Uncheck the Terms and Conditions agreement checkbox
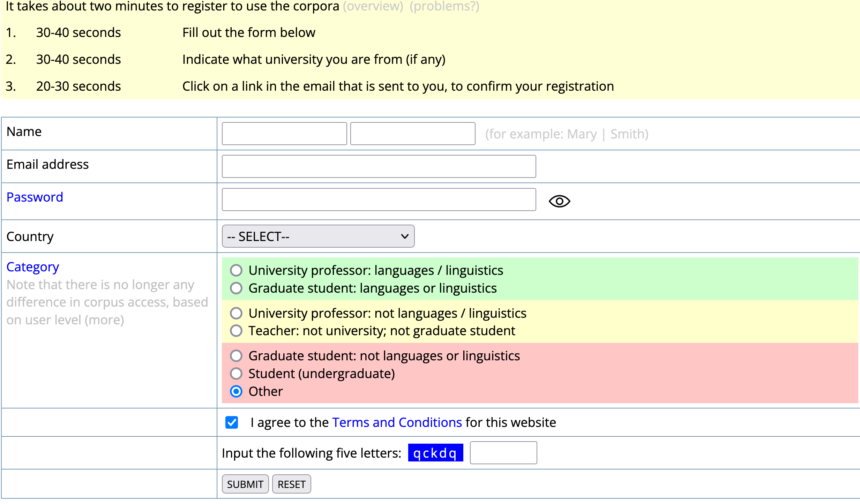The width and height of the screenshot is (860, 504). (x=232, y=422)
